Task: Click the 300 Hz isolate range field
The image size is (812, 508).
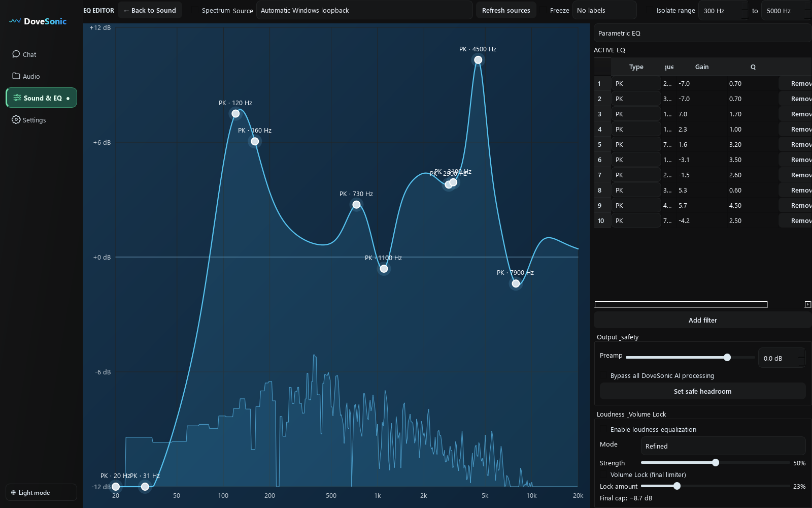Action: click(x=724, y=11)
